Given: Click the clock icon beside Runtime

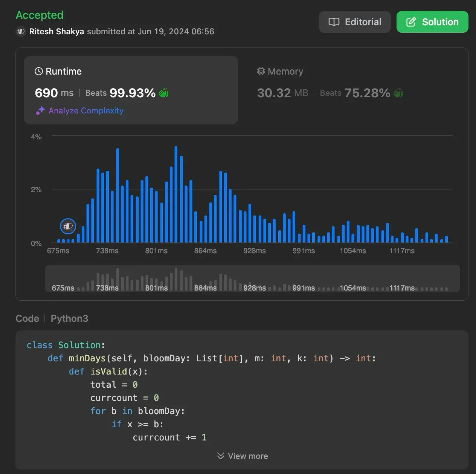Looking at the screenshot, I should click(x=39, y=71).
